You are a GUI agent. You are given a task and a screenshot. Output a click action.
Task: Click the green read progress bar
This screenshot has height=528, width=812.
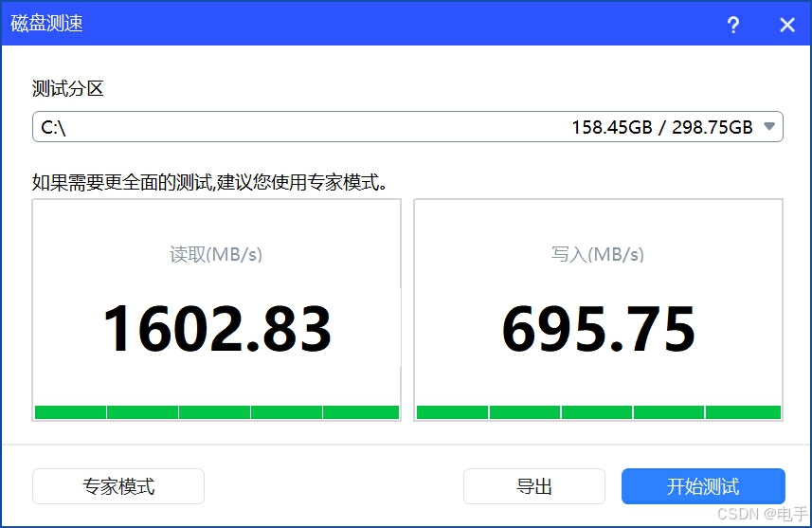[x=217, y=412]
